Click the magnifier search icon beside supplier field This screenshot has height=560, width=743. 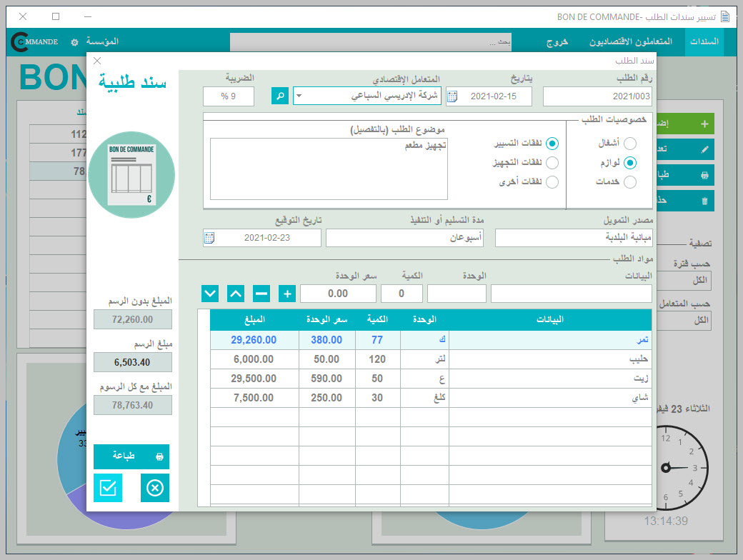[280, 96]
